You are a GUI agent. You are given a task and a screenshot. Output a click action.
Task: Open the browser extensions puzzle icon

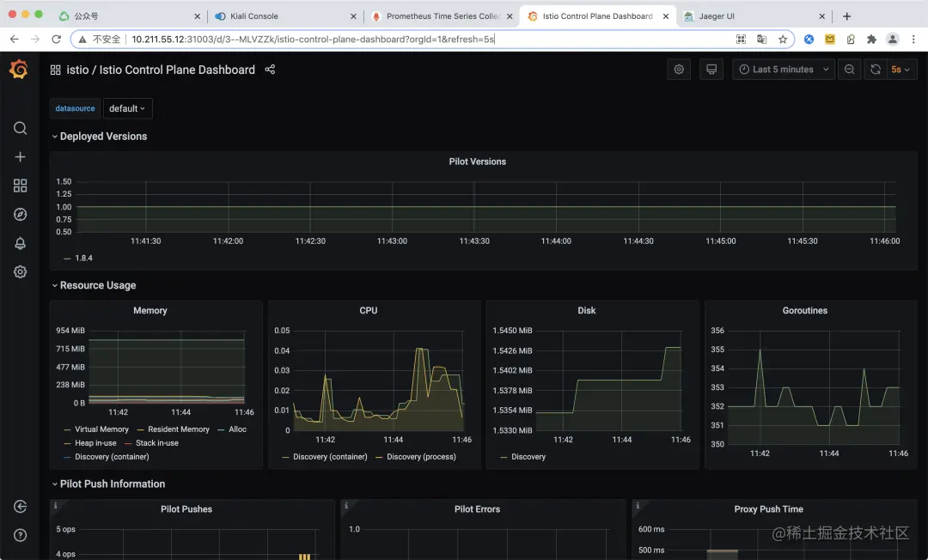click(x=871, y=39)
